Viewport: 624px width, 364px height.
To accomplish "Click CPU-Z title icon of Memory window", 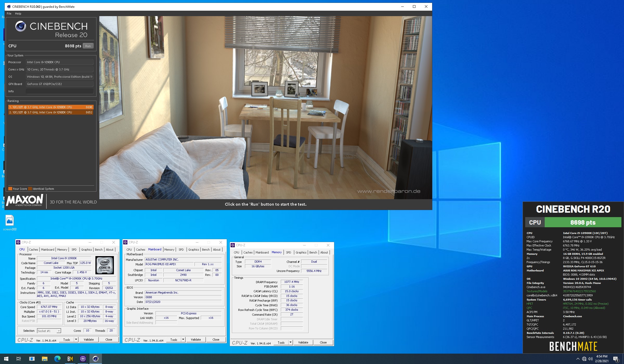I will coord(233,245).
